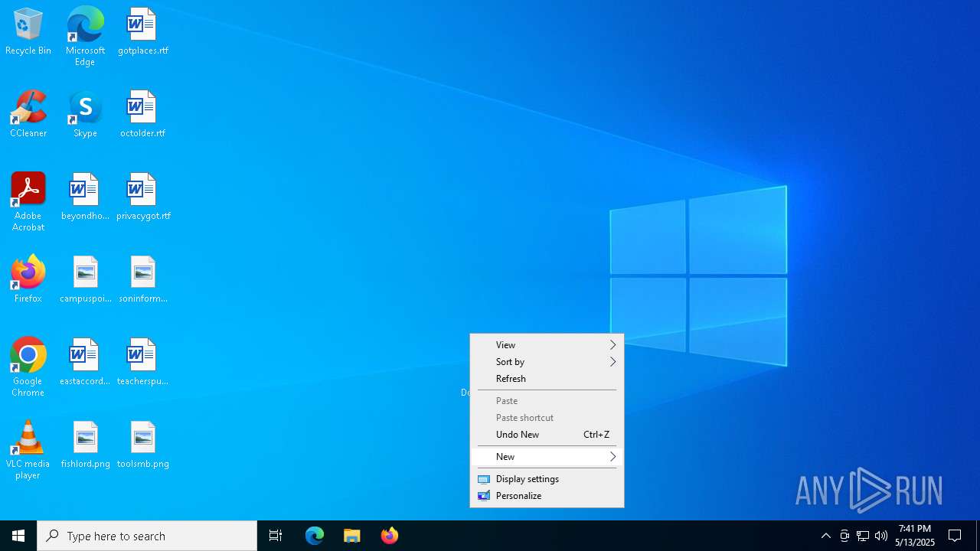Click the Show desktop sliver
980x551 pixels.
coord(978,536)
